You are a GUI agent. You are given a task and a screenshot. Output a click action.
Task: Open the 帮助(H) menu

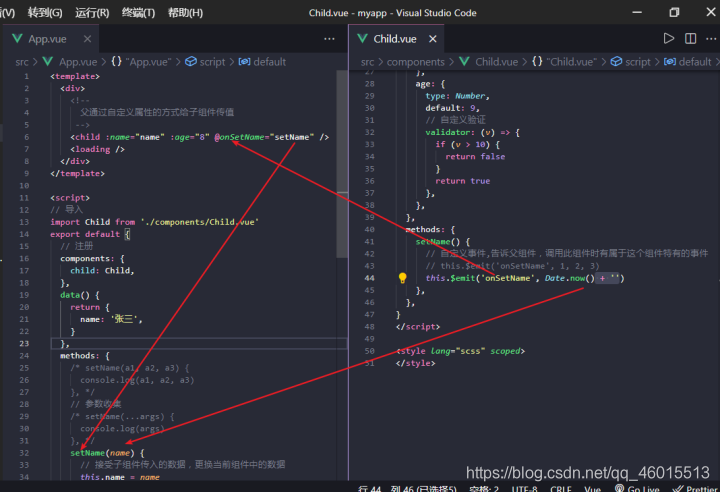click(x=185, y=13)
